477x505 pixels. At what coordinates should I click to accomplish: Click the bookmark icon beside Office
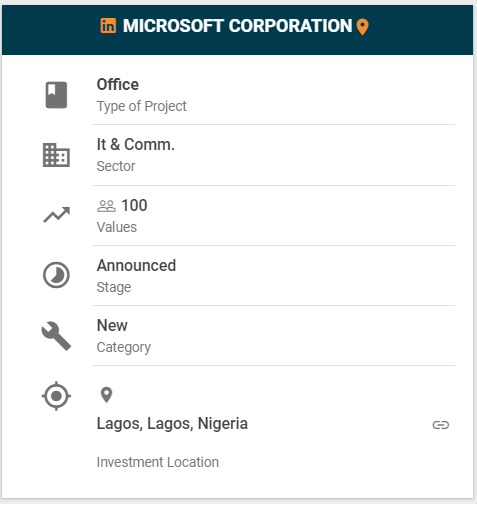point(56,95)
